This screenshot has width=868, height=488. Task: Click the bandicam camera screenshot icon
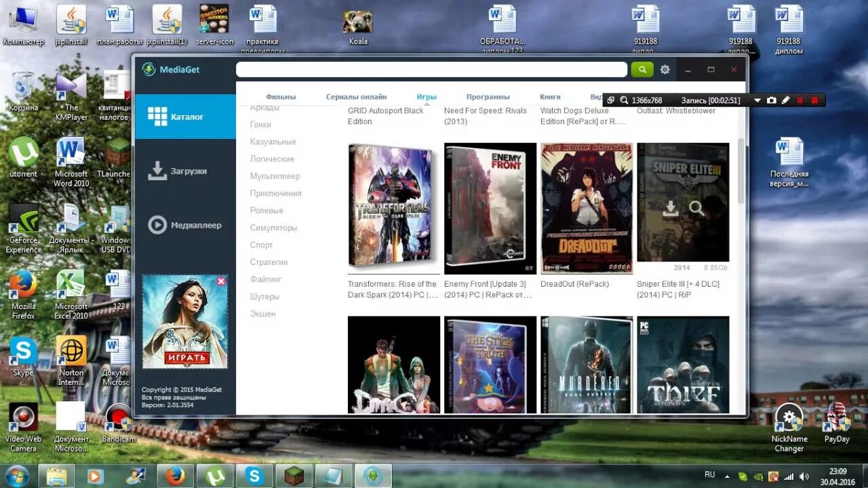point(772,100)
